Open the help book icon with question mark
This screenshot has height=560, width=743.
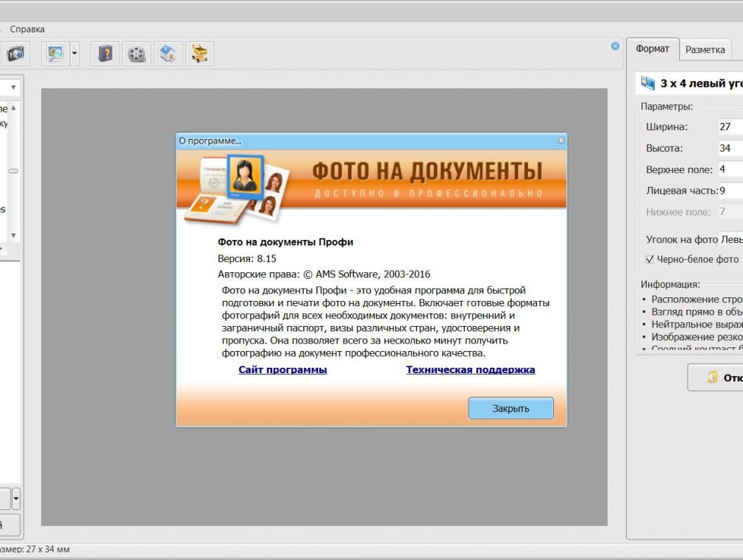pos(104,53)
